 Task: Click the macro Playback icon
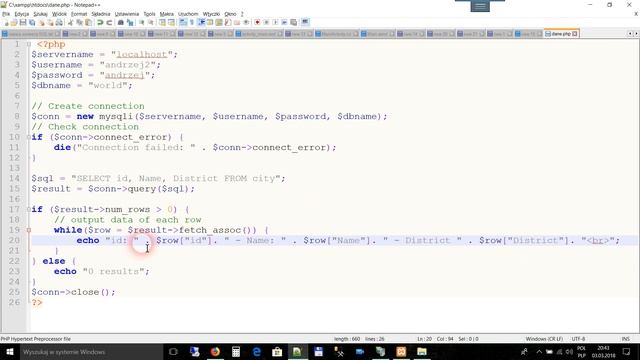[275, 22]
